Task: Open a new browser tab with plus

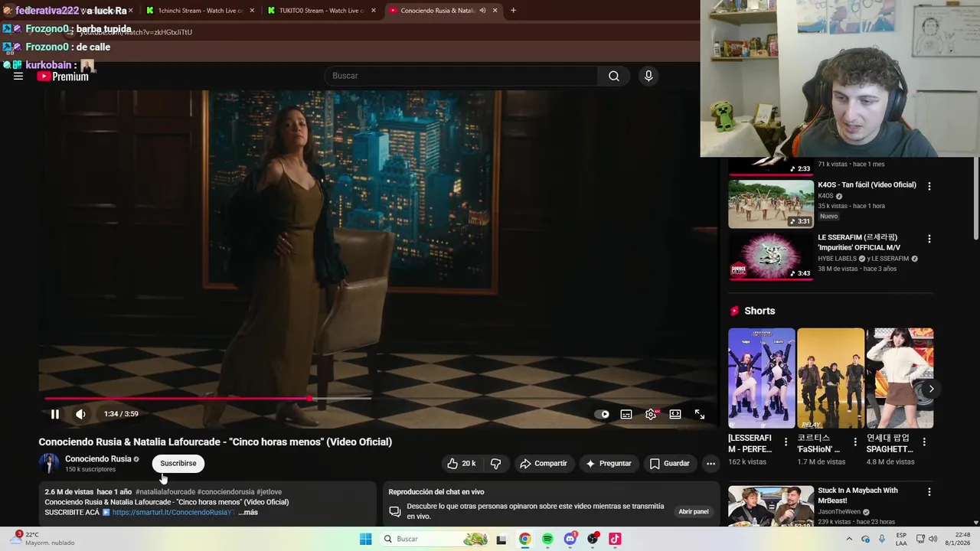Action: (513, 11)
